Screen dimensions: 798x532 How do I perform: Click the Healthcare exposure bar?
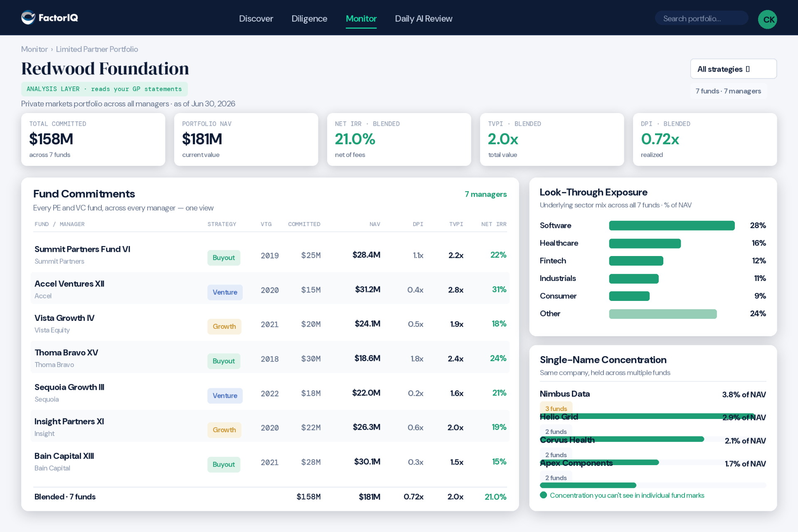[x=645, y=243]
